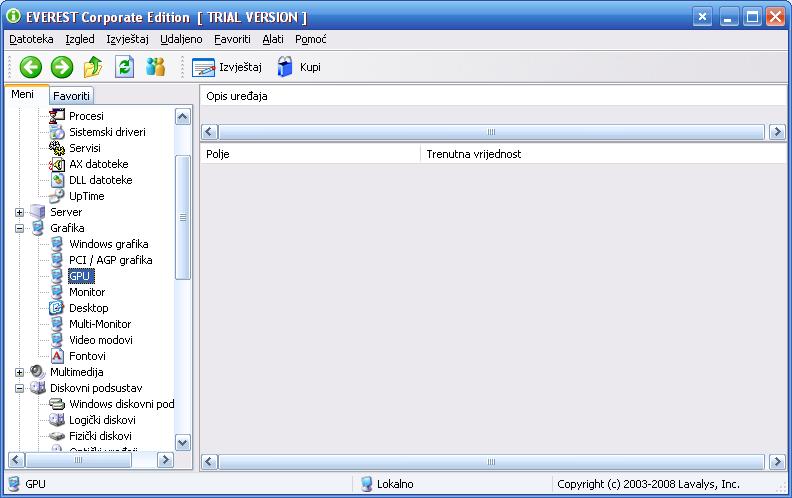Click tree panel vertical scrollbar thumb
Screen dimensions: 792x498
click(183, 217)
